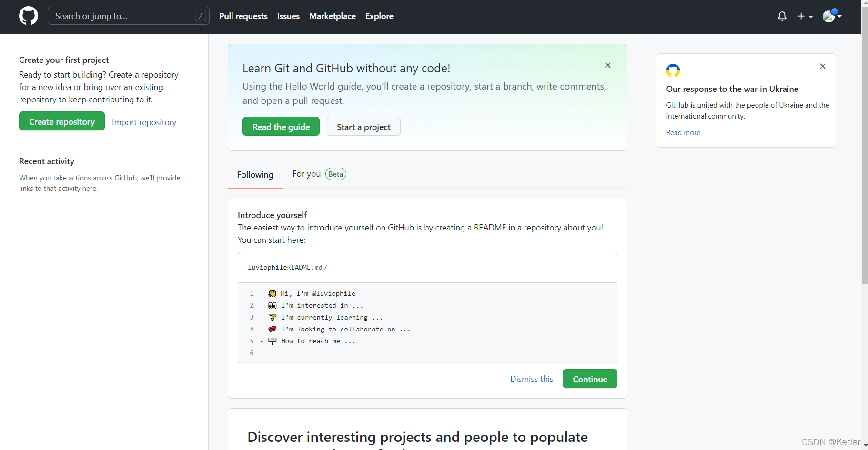
Task: Open Read more about Ukraine response
Action: click(683, 133)
